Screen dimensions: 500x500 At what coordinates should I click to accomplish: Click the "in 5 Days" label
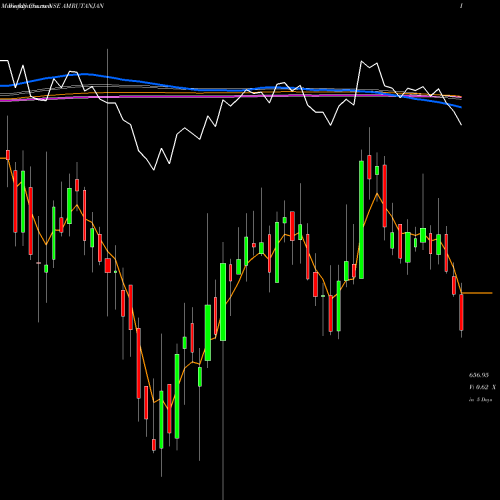(x=480, y=399)
